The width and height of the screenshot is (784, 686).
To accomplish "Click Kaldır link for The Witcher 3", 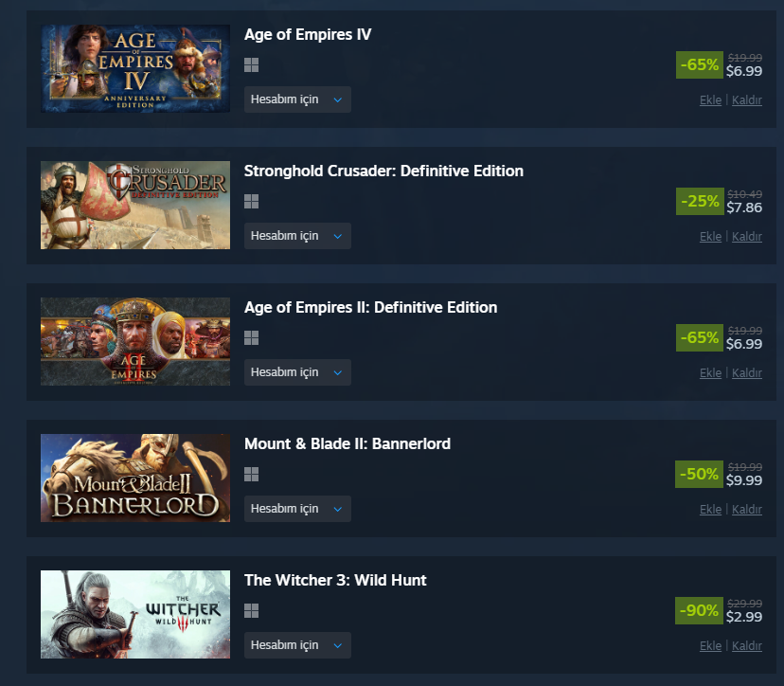I will pos(746,646).
